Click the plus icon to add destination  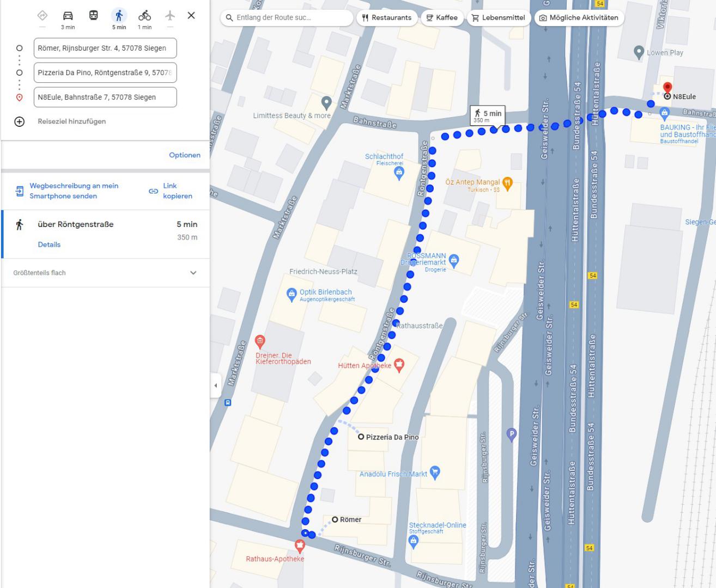coord(20,121)
